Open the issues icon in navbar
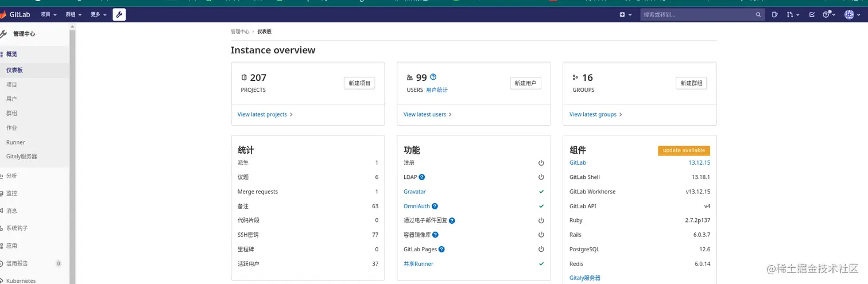This screenshot has height=284, width=868. click(x=774, y=14)
